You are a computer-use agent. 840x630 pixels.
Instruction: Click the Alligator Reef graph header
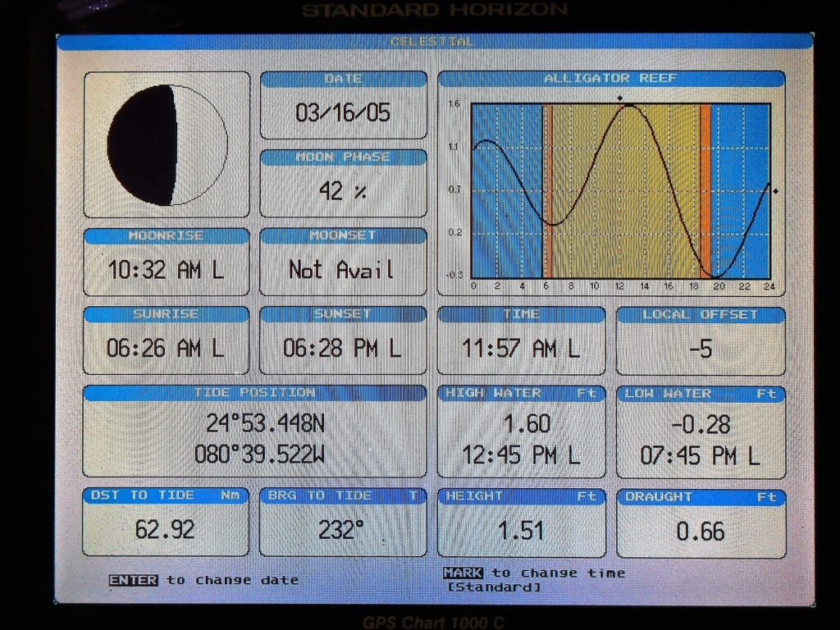(610, 79)
